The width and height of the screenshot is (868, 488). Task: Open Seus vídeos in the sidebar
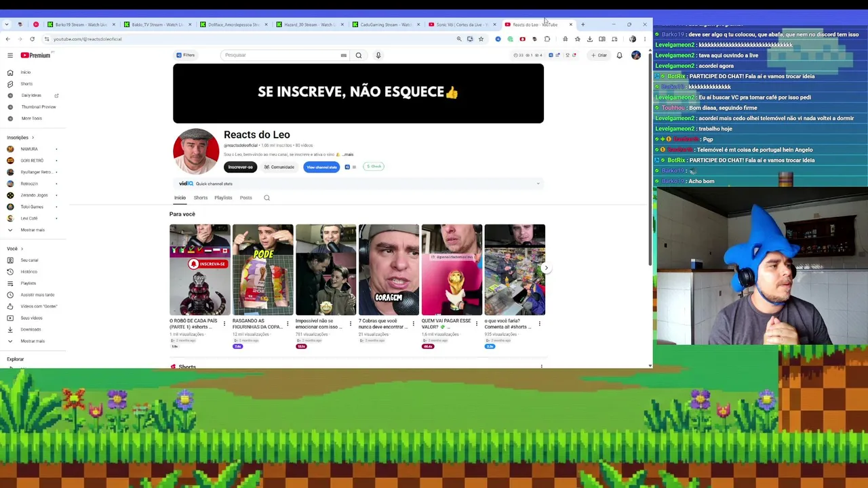tap(31, 318)
